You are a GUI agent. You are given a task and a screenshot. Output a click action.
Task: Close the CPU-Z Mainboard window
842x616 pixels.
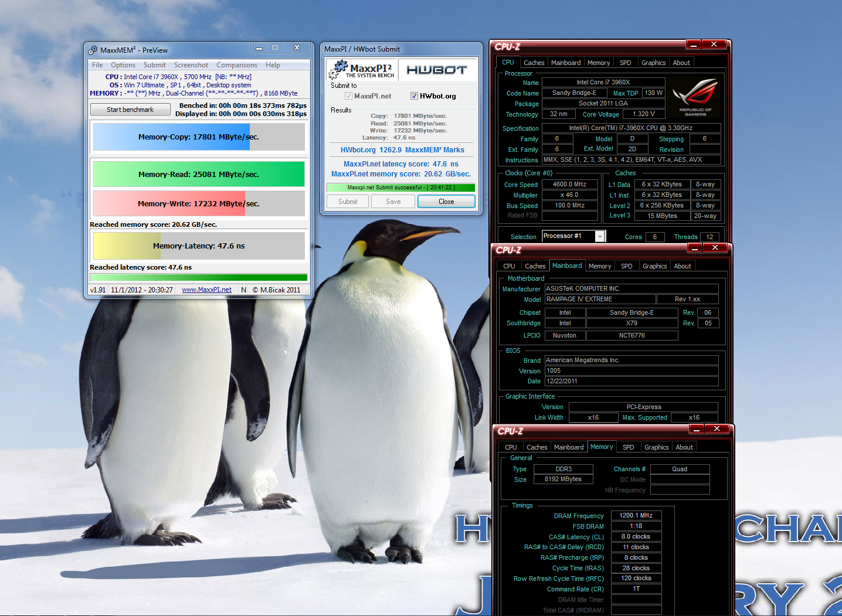715,248
